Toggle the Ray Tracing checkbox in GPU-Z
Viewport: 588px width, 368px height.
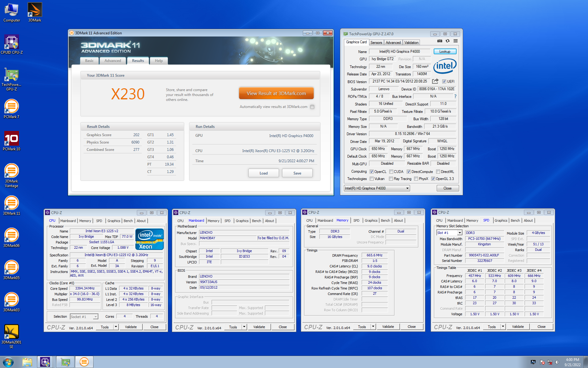click(391, 179)
